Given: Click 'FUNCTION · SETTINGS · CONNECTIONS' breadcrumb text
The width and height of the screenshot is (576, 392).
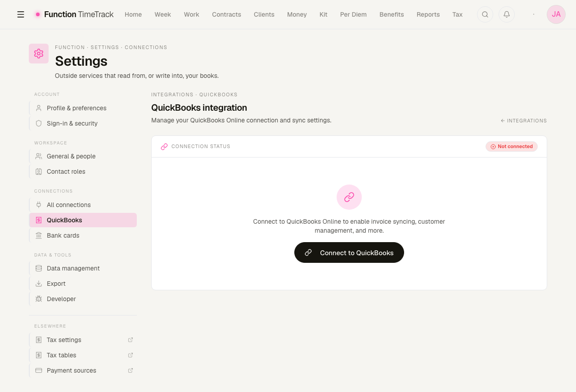Looking at the screenshot, I should (x=111, y=47).
